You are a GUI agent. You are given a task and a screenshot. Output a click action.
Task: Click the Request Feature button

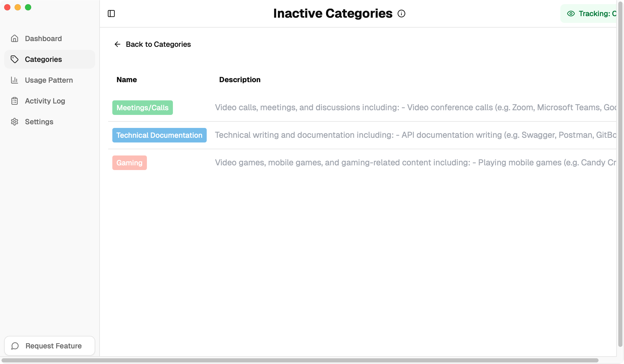click(x=50, y=346)
